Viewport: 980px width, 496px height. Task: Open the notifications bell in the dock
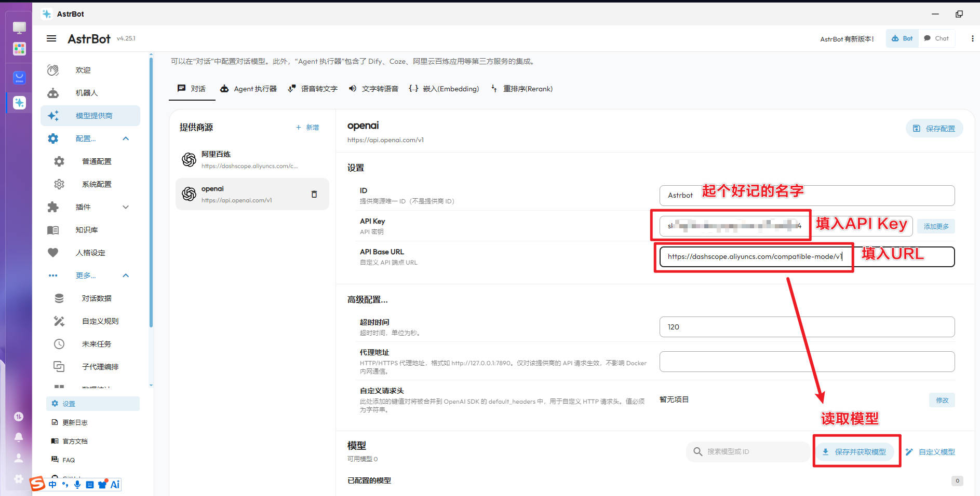tap(19, 437)
